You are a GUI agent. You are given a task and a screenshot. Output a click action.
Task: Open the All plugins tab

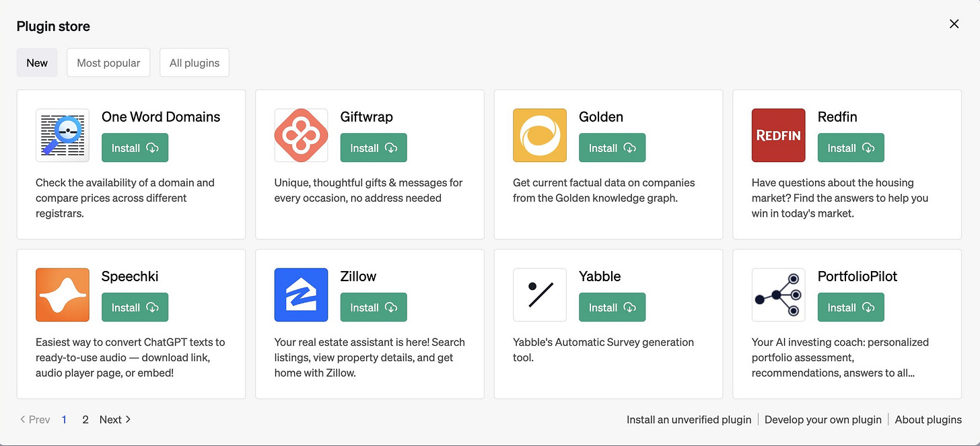coord(195,63)
